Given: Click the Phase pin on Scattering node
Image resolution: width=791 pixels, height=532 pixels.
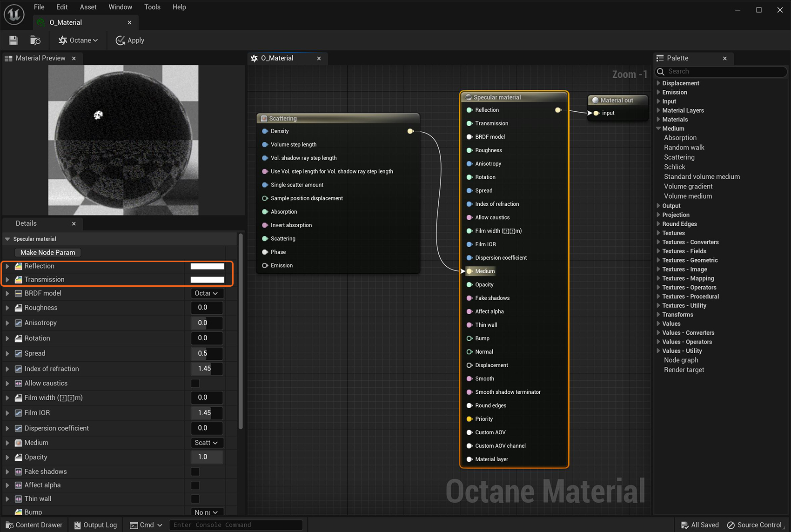Looking at the screenshot, I should coord(265,252).
